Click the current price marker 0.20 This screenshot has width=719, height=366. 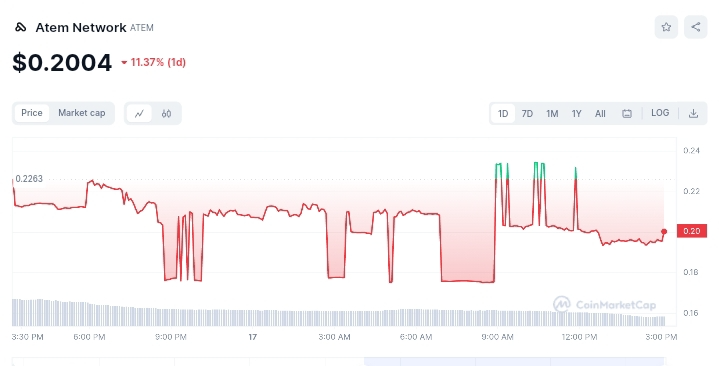click(691, 231)
